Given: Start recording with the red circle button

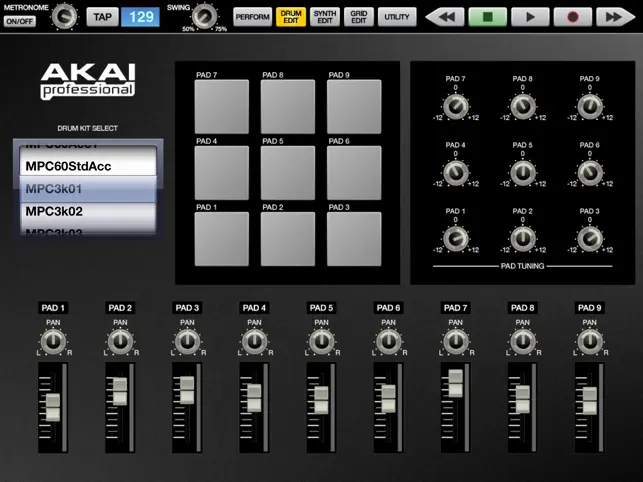Looking at the screenshot, I should (573, 17).
